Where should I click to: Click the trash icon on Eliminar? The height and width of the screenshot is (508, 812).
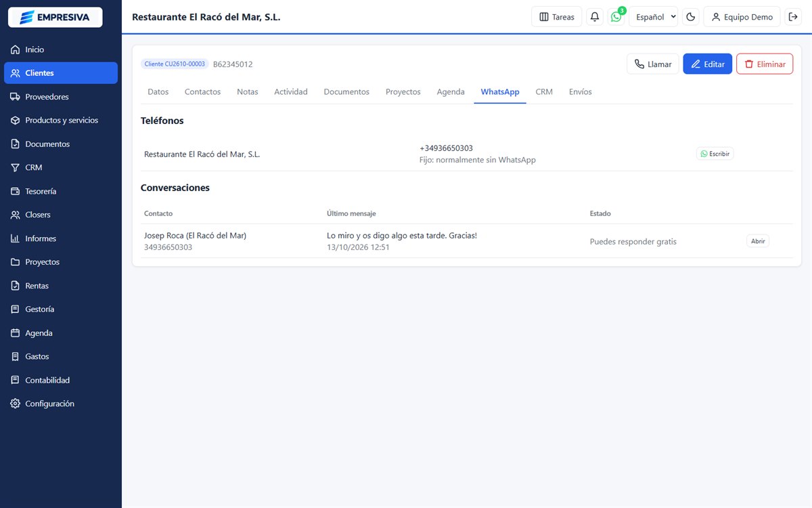pos(748,64)
